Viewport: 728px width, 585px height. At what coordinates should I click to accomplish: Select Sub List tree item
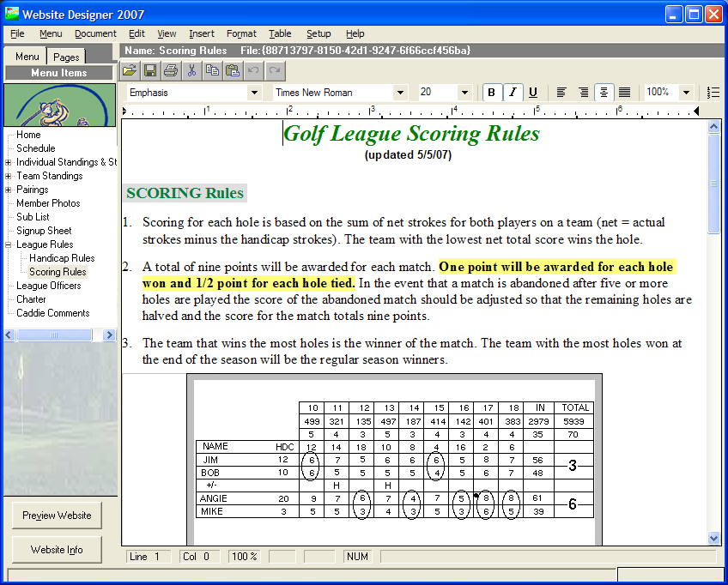(x=33, y=217)
